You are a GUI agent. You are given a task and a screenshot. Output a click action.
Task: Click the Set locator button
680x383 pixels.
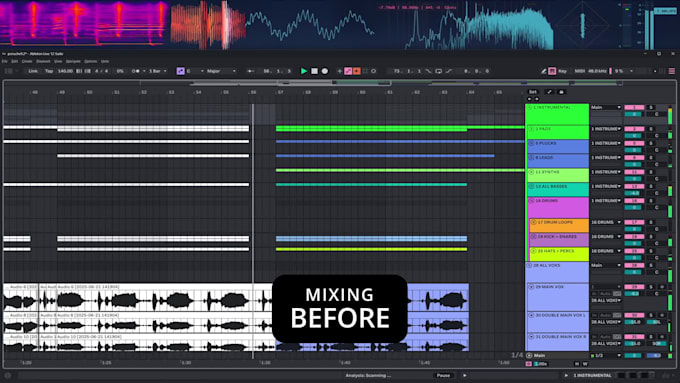pos(533,92)
